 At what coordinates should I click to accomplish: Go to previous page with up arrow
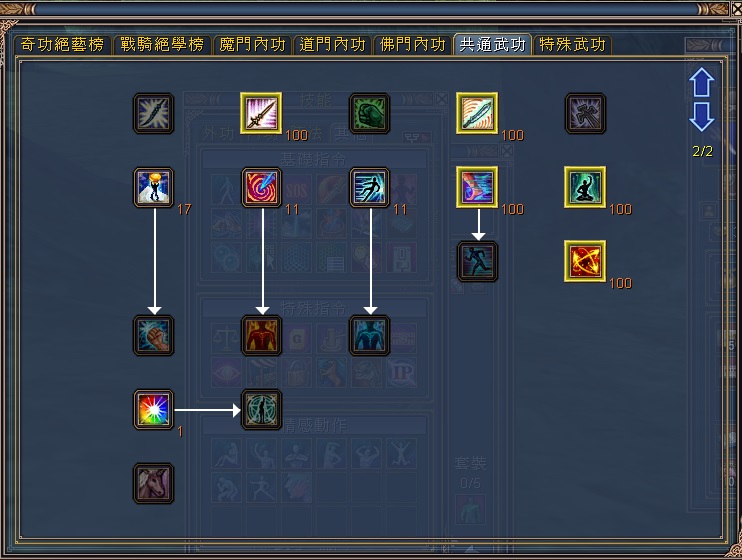click(x=702, y=82)
